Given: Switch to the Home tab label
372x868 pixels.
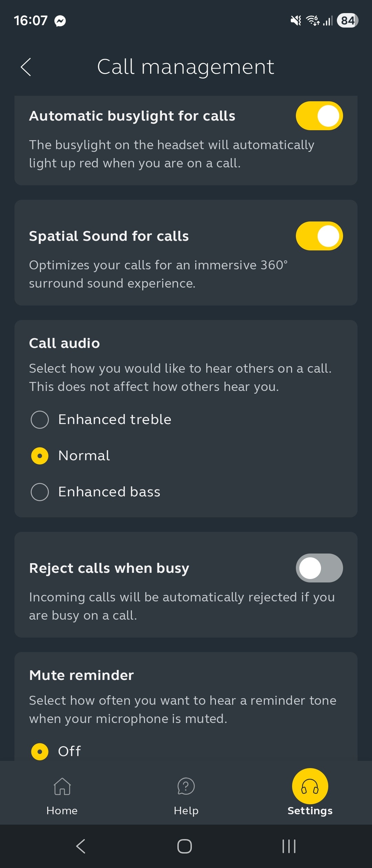Looking at the screenshot, I should tap(62, 811).
